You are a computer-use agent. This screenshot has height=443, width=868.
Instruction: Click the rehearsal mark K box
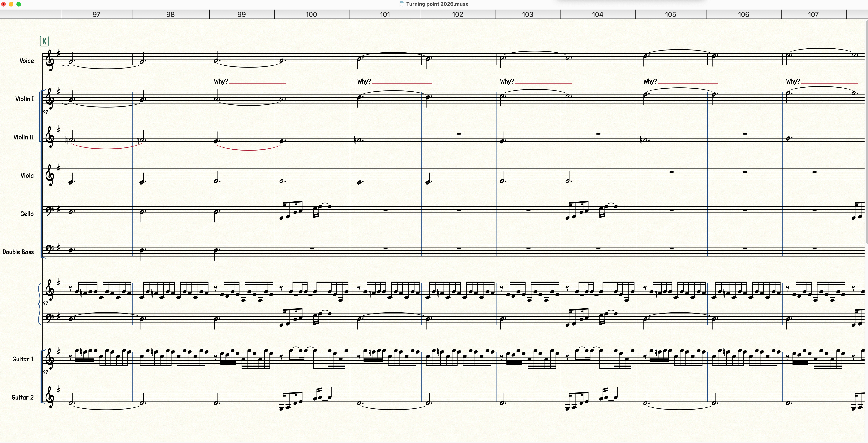pos(44,41)
